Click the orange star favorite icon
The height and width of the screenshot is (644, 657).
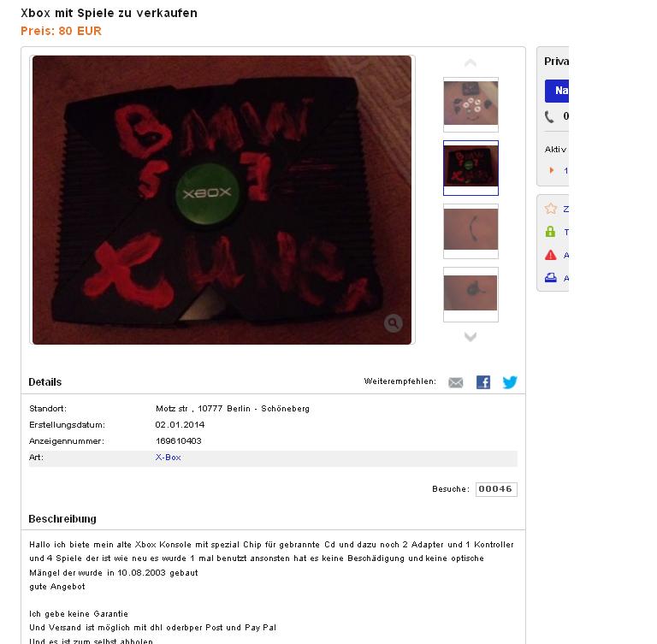tap(551, 209)
